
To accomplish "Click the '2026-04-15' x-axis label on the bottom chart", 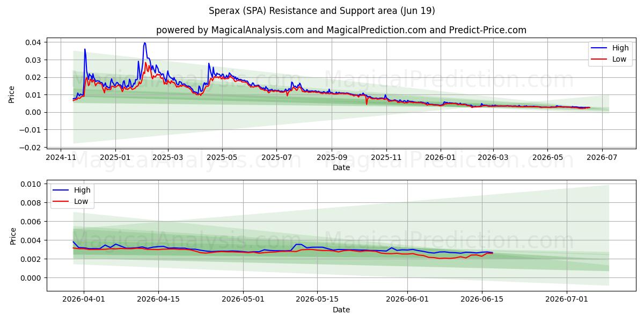I will (x=158, y=300).
